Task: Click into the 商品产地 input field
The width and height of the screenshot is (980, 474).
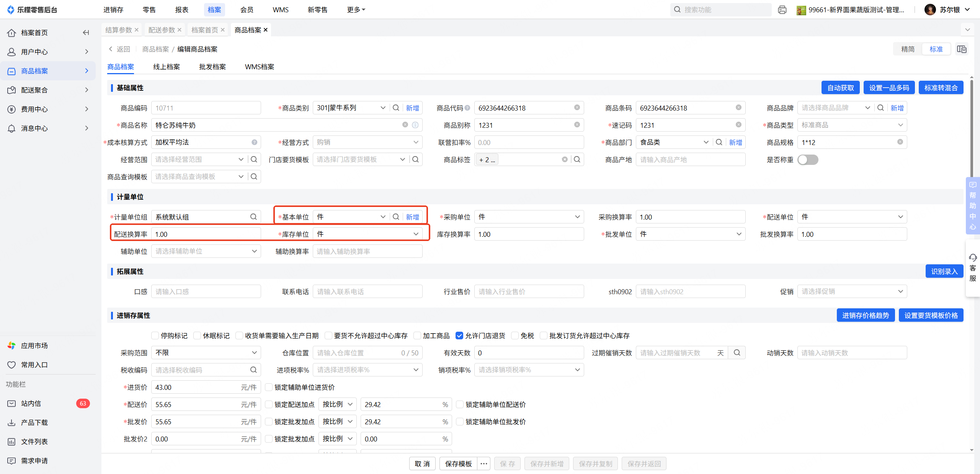Action: (690, 160)
